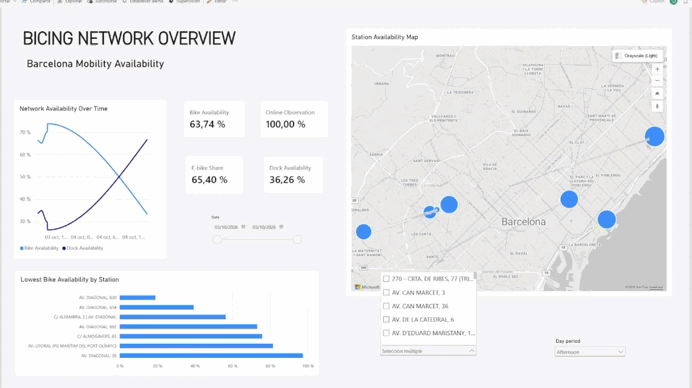Screen dimensions: 692x388
Task: Click the Barcelona Mobility Availability subtitle
Action: 95,64
